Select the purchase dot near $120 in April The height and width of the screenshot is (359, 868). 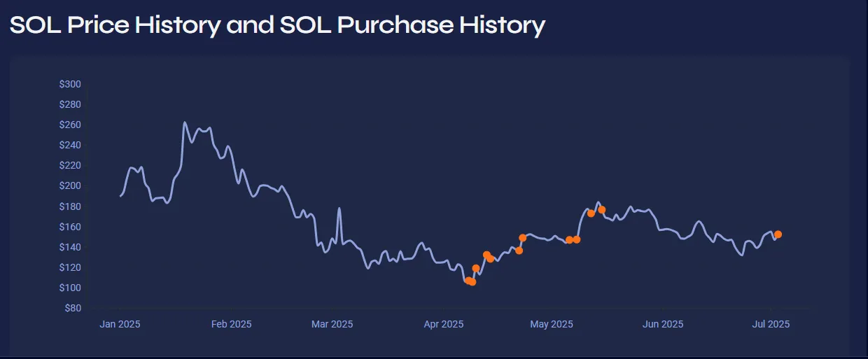click(x=476, y=268)
